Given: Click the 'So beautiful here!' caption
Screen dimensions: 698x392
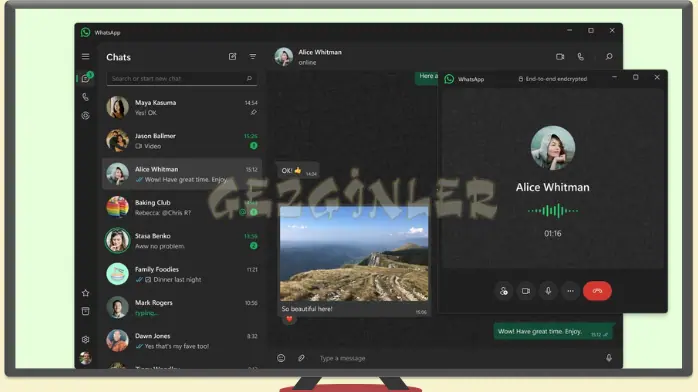Looking at the screenshot, I should 307,309.
